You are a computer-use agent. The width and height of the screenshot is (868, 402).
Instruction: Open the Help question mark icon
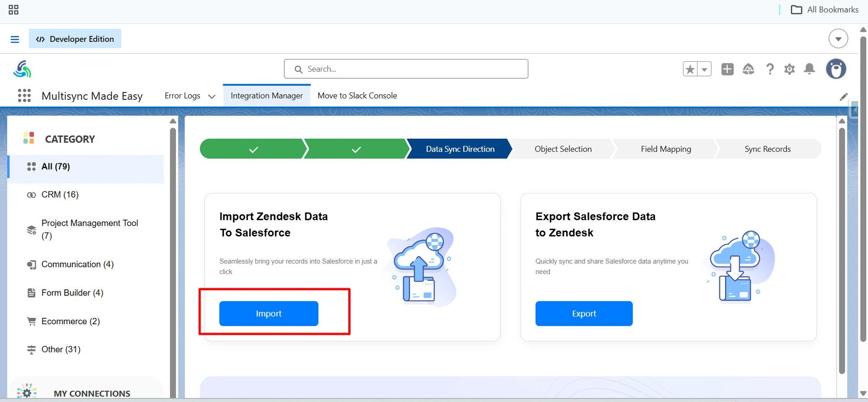pos(770,69)
